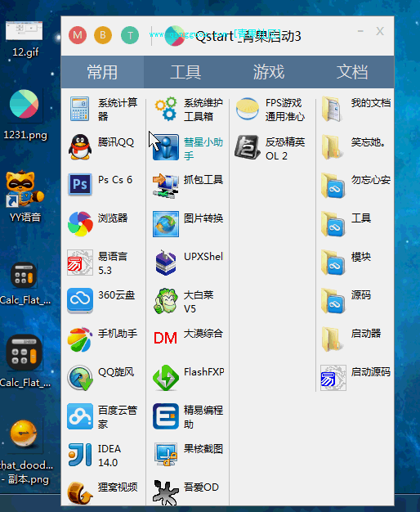The height and width of the screenshot is (512, 420).
Task: Click the orange B circle button
Action: click(x=103, y=35)
